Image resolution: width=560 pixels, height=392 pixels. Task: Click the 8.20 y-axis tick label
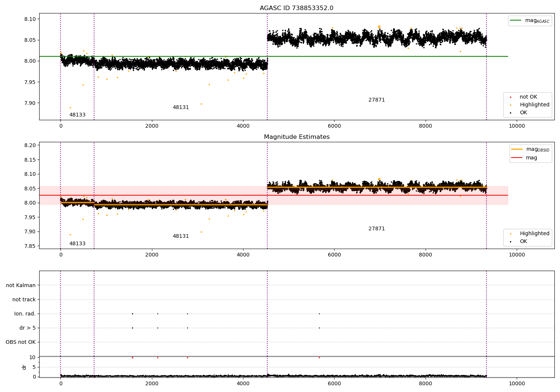[x=29, y=146]
